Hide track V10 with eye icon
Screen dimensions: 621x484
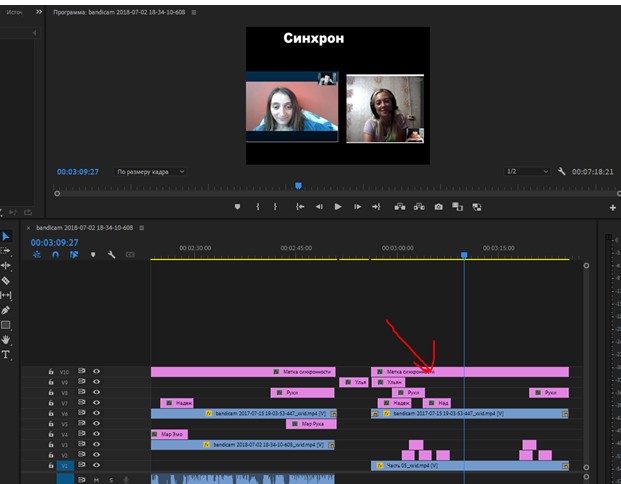click(96, 371)
